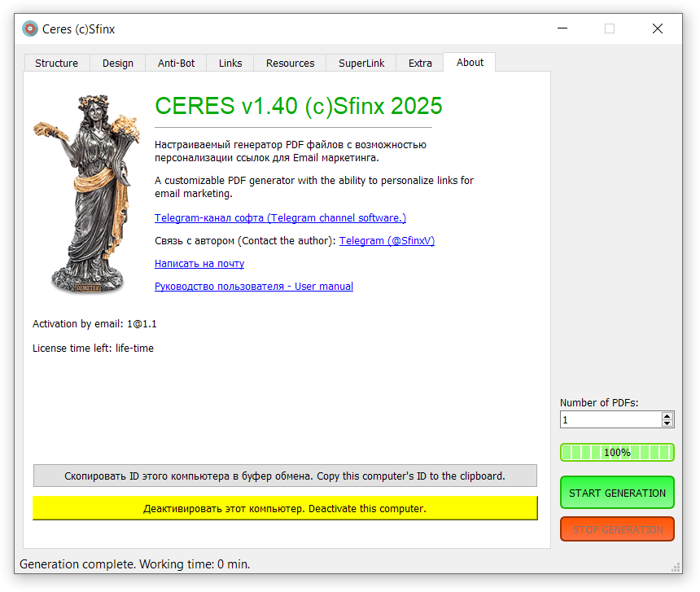Click the About tab

point(470,62)
